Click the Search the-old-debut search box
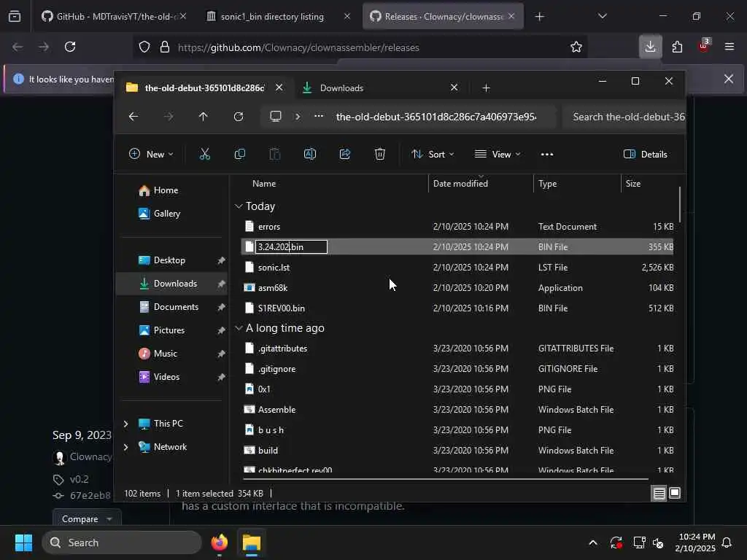Viewport: 747px width, 560px height. coord(624,117)
